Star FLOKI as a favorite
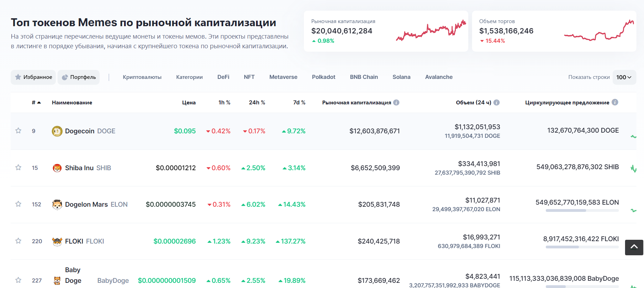644x288 pixels. (18, 241)
